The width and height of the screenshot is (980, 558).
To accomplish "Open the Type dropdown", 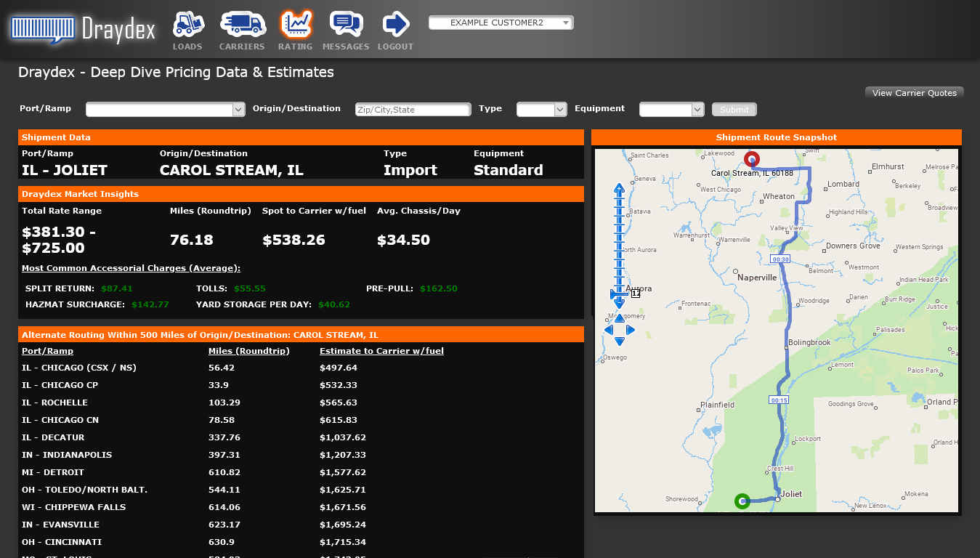I will click(x=541, y=109).
